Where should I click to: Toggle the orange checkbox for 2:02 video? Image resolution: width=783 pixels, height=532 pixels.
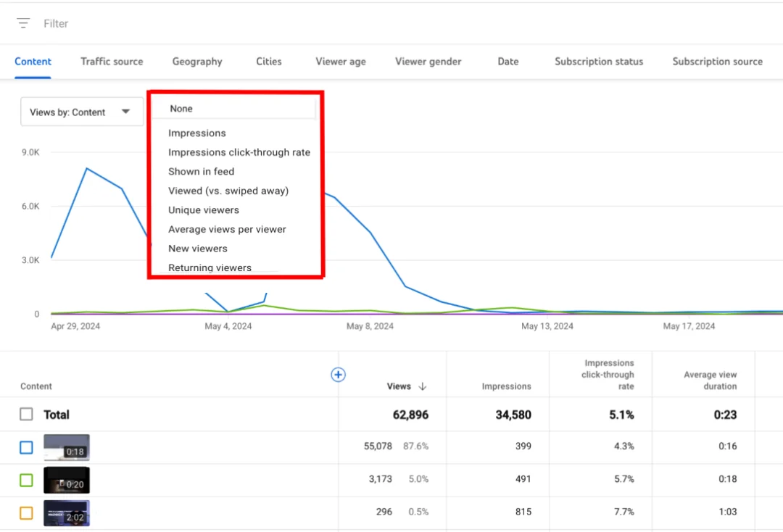tap(27, 513)
